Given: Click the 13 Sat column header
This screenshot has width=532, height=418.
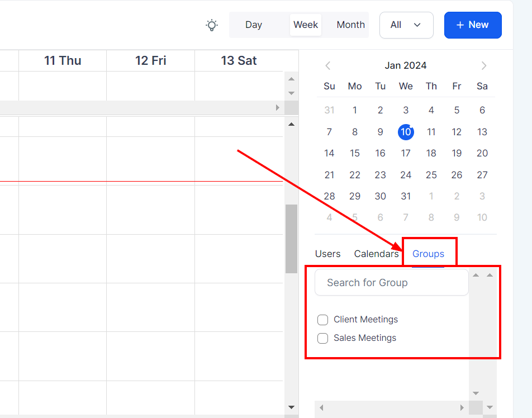Looking at the screenshot, I should (239, 61).
